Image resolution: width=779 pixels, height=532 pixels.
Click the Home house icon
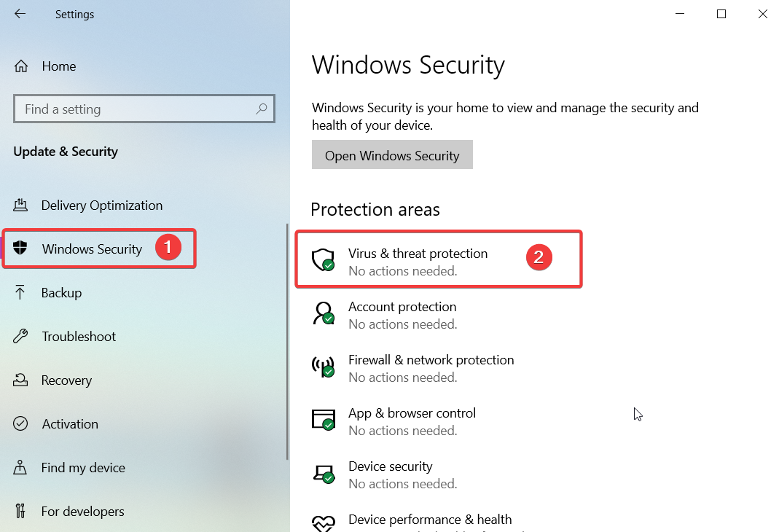pos(21,66)
